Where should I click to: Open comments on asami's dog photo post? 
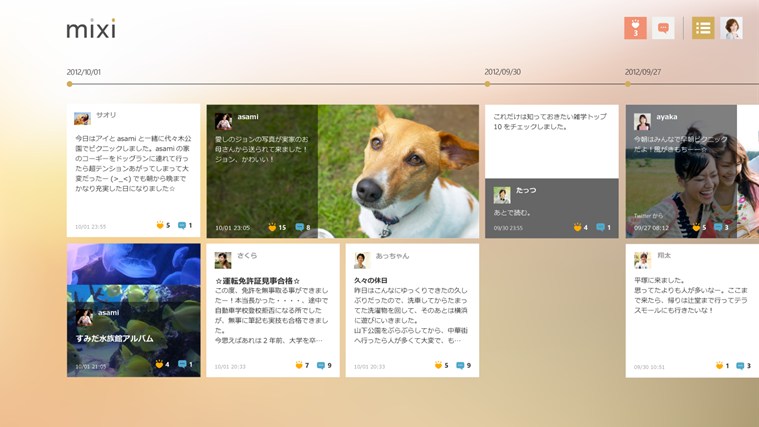click(299, 227)
